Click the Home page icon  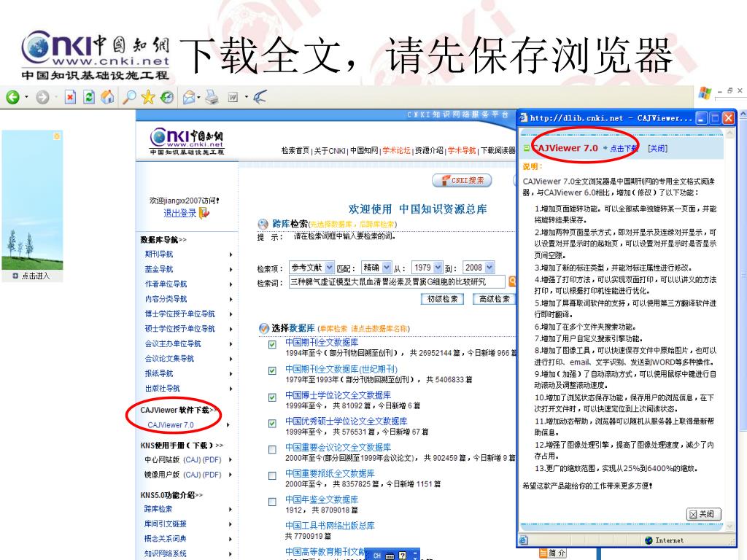tap(108, 97)
